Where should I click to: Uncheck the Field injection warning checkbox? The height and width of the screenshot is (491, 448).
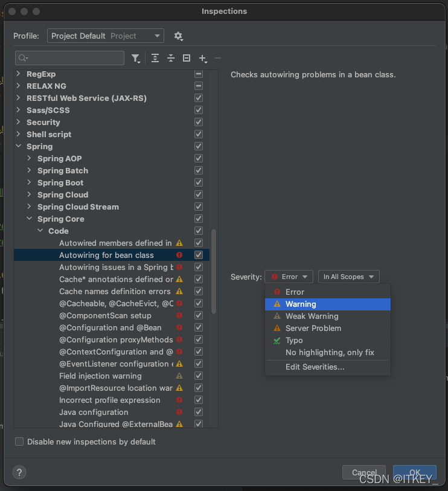click(x=199, y=376)
